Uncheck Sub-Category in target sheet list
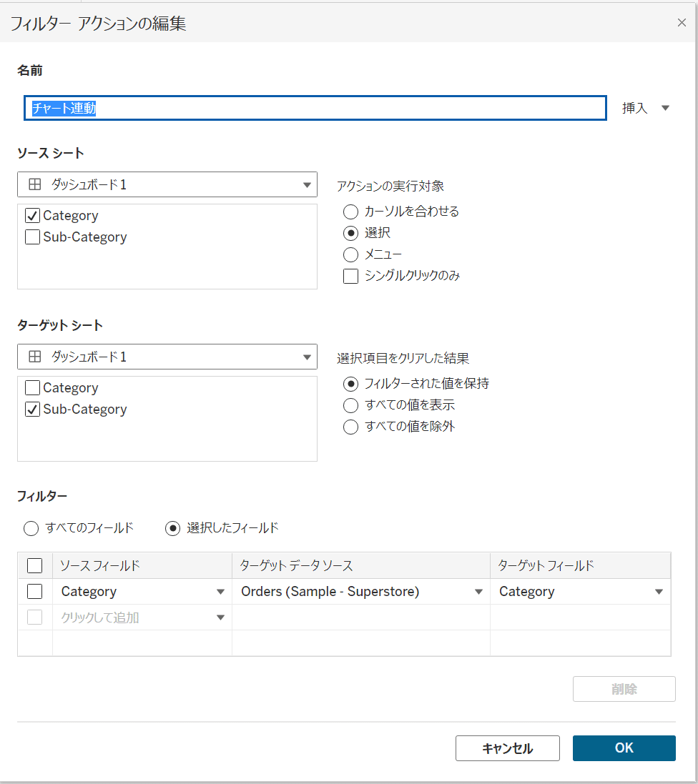This screenshot has width=698, height=784. coord(32,409)
